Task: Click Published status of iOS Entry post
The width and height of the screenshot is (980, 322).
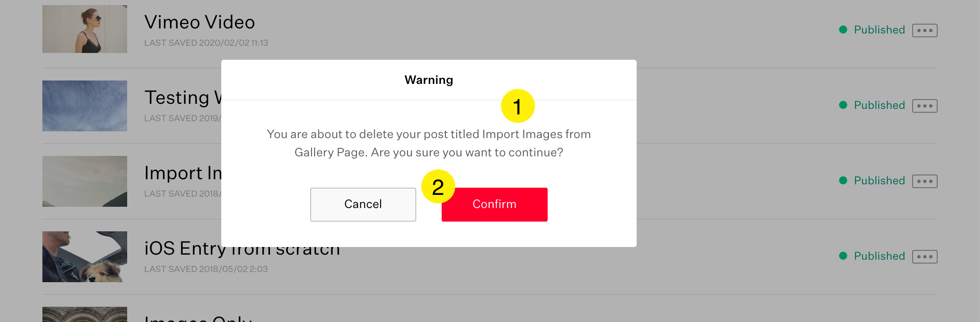Action: click(879, 256)
